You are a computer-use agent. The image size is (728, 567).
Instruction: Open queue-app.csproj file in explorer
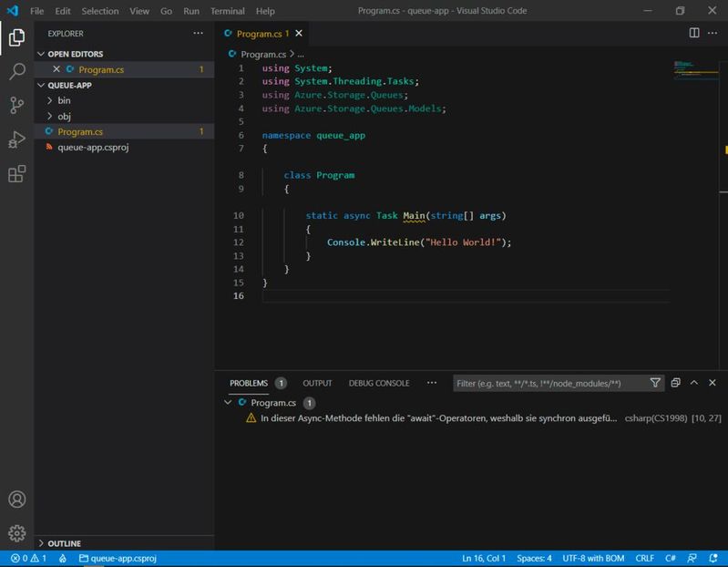click(x=125, y=147)
